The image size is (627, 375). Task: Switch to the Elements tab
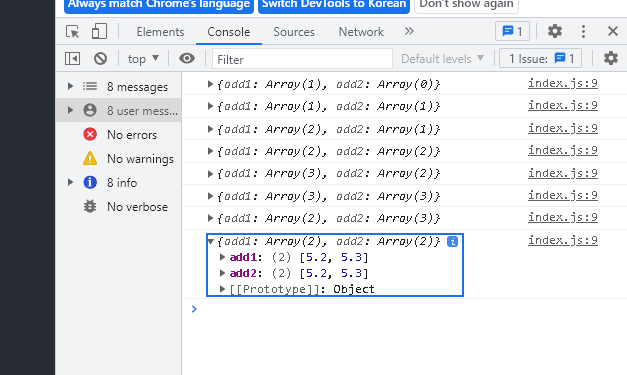pos(160,32)
